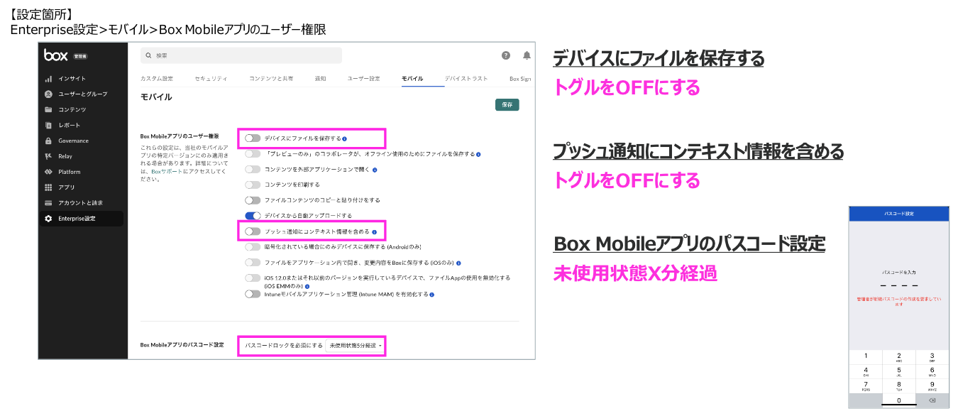Open the Boxサポート link
This screenshot has width=980, height=416.
pyautogui.click(x=168, y=171)
